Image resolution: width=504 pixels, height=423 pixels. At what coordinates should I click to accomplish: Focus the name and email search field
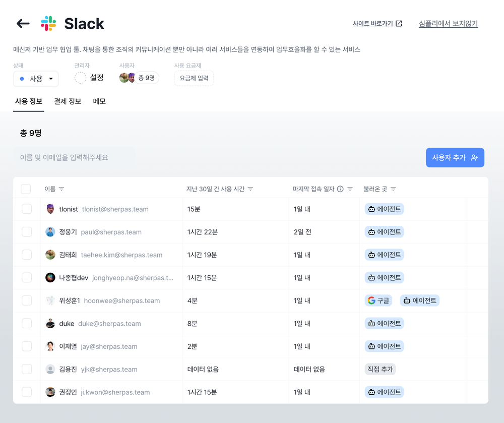(x=74, y=157)
